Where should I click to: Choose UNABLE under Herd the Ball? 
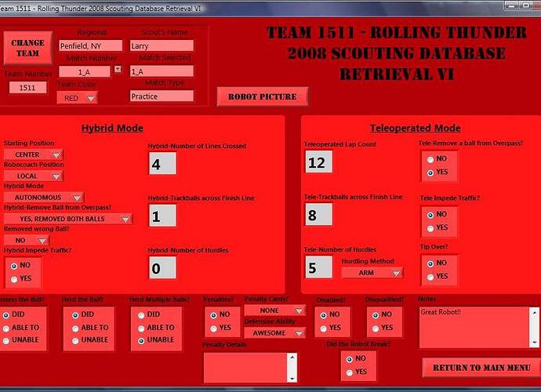(x=75, y=340)
